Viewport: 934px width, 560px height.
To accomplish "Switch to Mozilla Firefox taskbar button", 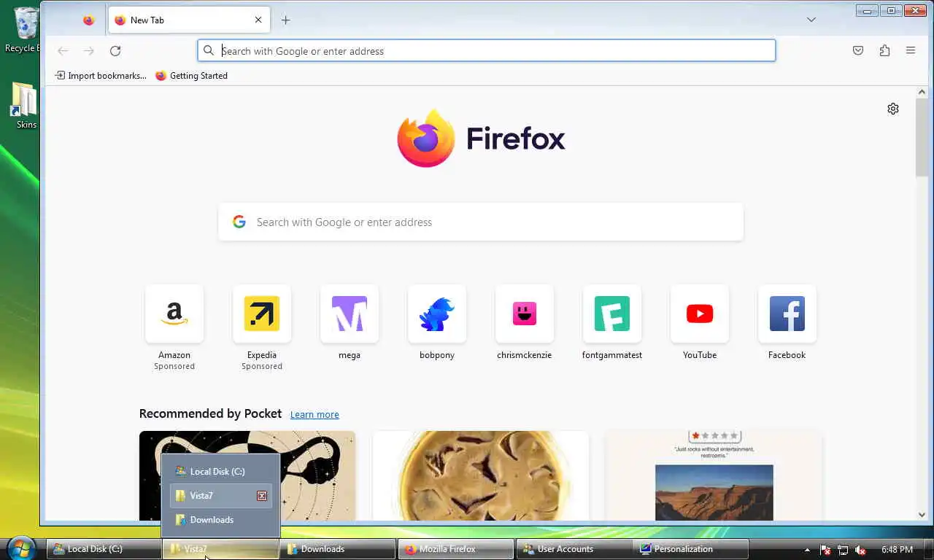I will click(x=456, y=549).
